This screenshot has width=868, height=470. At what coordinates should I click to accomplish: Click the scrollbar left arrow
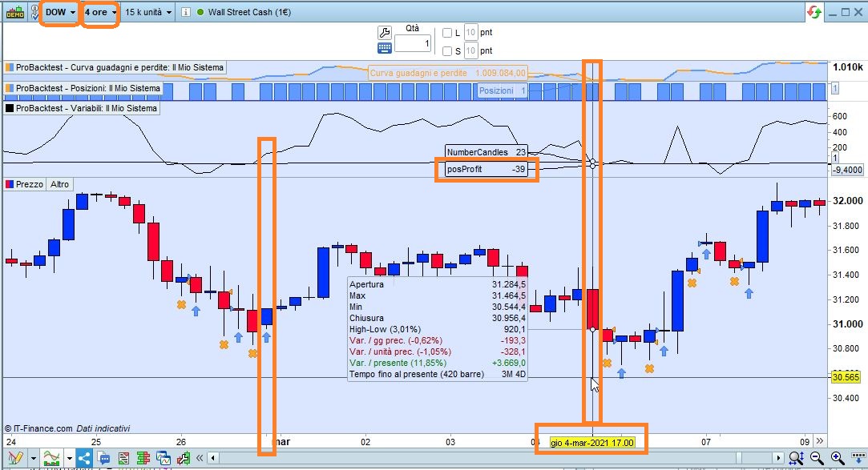point(213,458)
